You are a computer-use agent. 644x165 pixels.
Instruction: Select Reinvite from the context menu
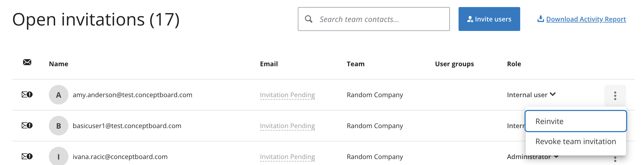(x=576, y=121)
